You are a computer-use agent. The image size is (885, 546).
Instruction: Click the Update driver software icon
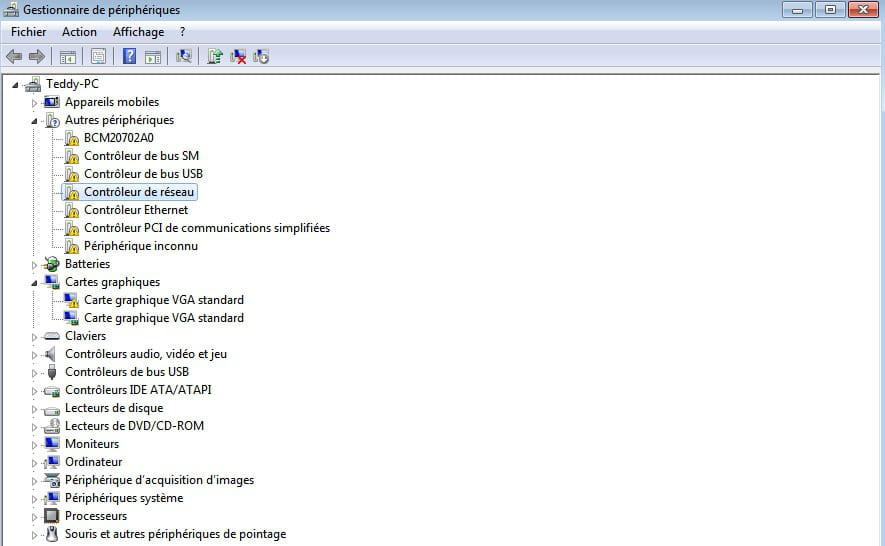click(214, 56)
